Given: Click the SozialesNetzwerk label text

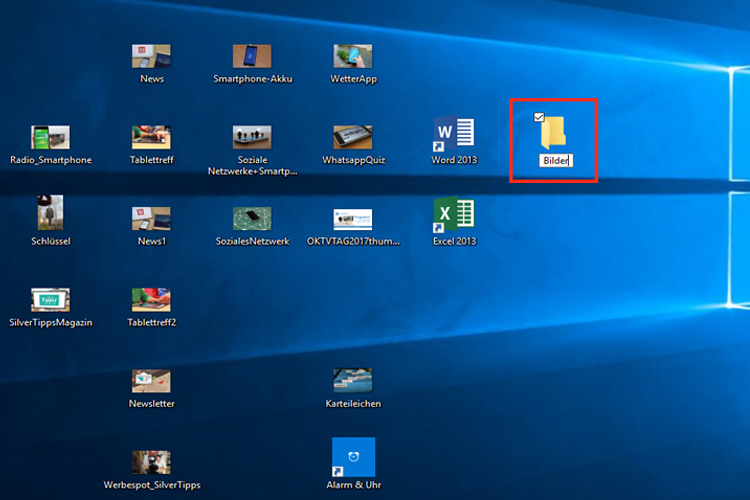Looking at the screenshot, I should (253, 241).
